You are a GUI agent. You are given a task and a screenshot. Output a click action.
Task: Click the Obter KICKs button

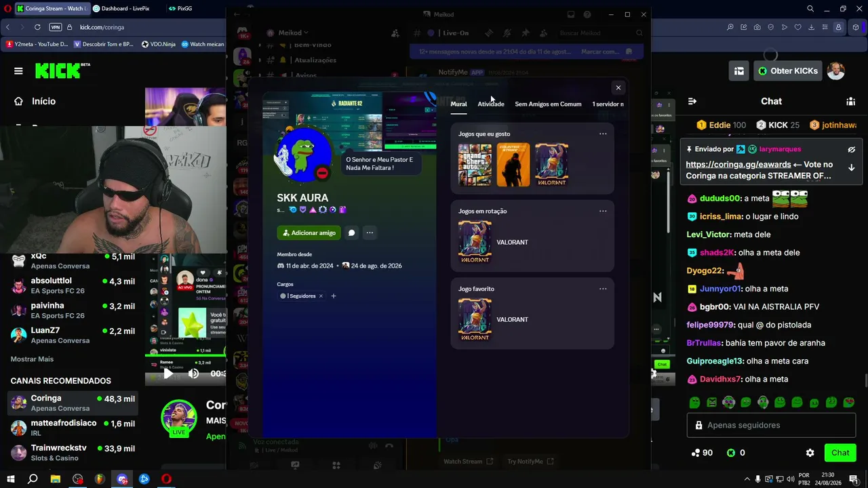tap(788, 70)
